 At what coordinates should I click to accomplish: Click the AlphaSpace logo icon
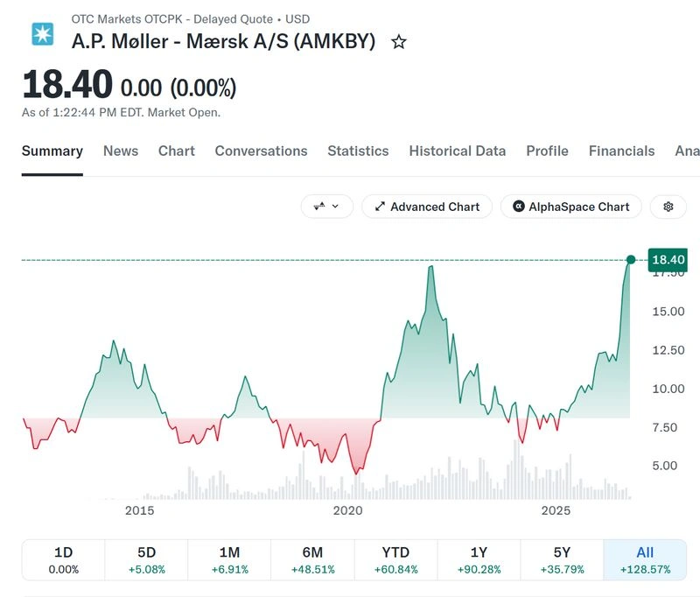click(x=518, y=207)
